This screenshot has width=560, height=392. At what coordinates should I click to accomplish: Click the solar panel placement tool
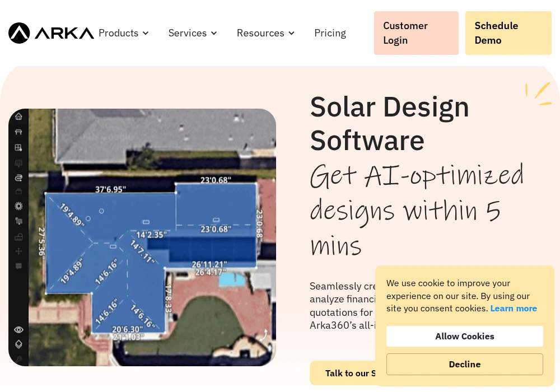pyautogui.click(x=18, y=163)
